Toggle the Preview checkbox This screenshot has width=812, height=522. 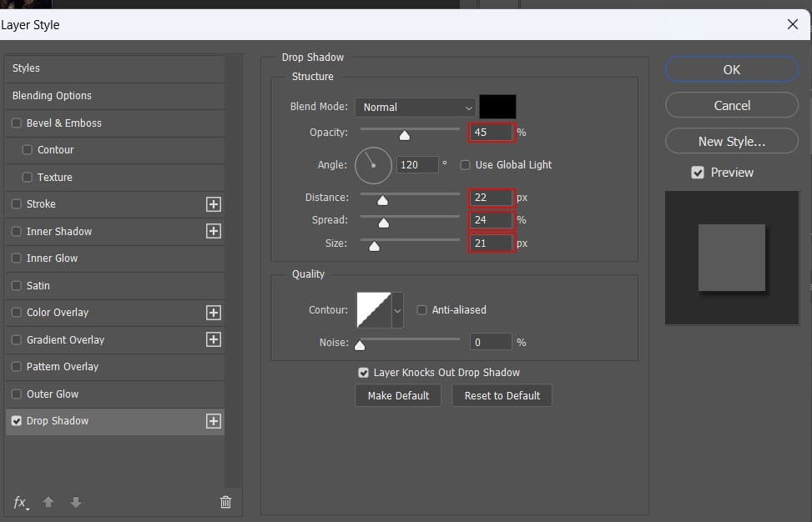point(698,173)
